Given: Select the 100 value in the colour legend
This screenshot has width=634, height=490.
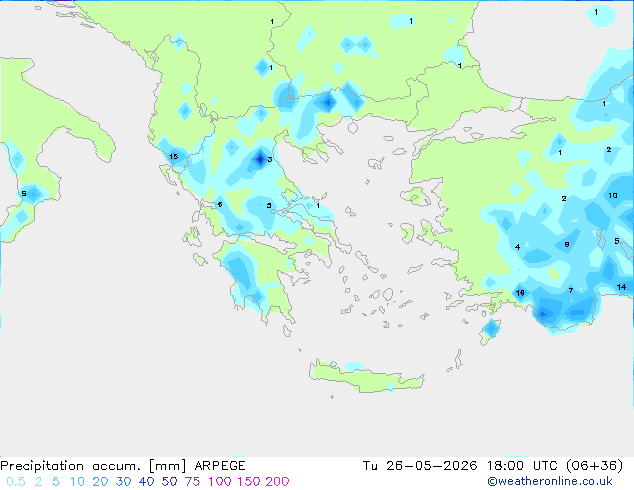Looking at the screenshot, I should (x=220, y=482).
